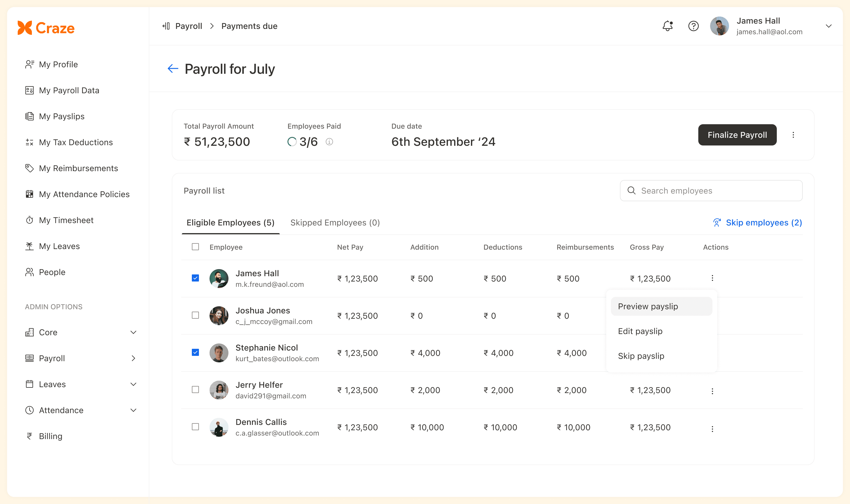850x504 pixels.
Task: Enable checkbox for Joshua Jones payroll
Action: pyautogui.click(x=196, y=315)
